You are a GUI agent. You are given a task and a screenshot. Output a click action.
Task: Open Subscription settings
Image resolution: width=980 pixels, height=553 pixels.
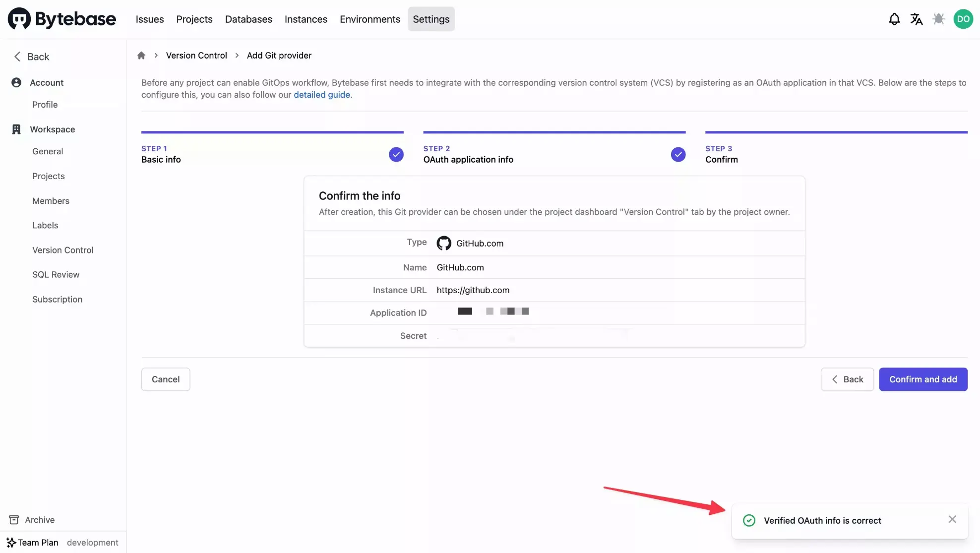point(57,299)
